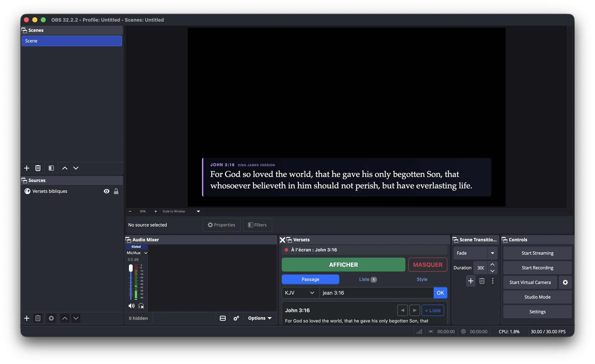This screenshot has height=364, width=595.
Task: Remove the selected scene with the trash icon
Action: coord(38,168)
